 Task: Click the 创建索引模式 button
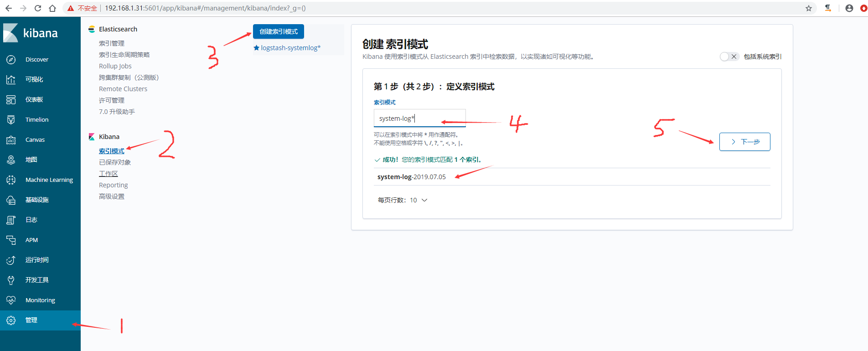279,31
